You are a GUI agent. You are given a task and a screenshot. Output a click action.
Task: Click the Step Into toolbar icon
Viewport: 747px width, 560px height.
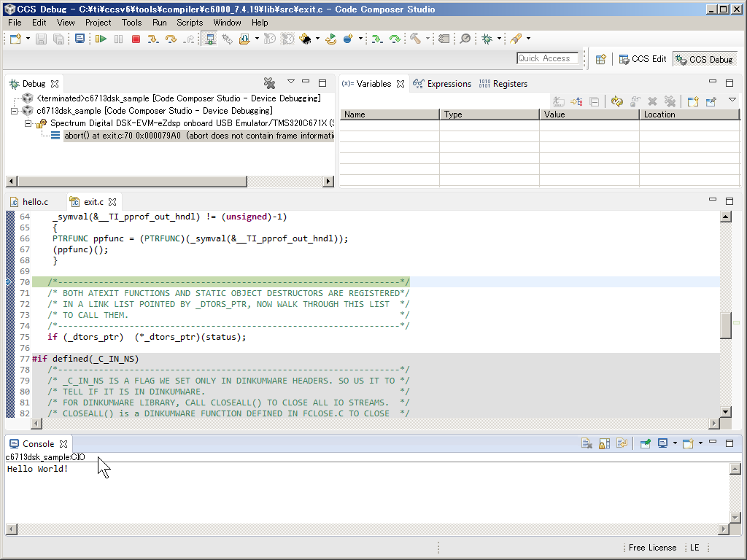point(153,39)
